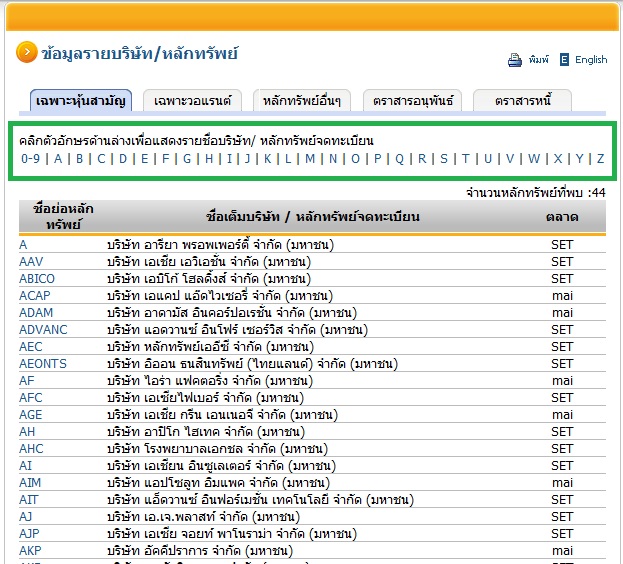Filter the list by letter B
Image resolution: width=623 pixels, height=564 pixels.
[x=79, y=159]
